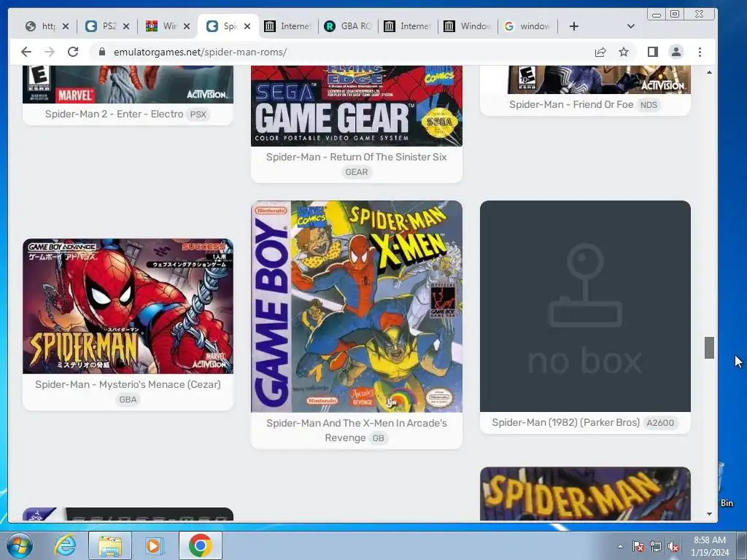This screenshot has width=747, height=560.
Task: Close the PS2 tab
Action: pos(125,26)
